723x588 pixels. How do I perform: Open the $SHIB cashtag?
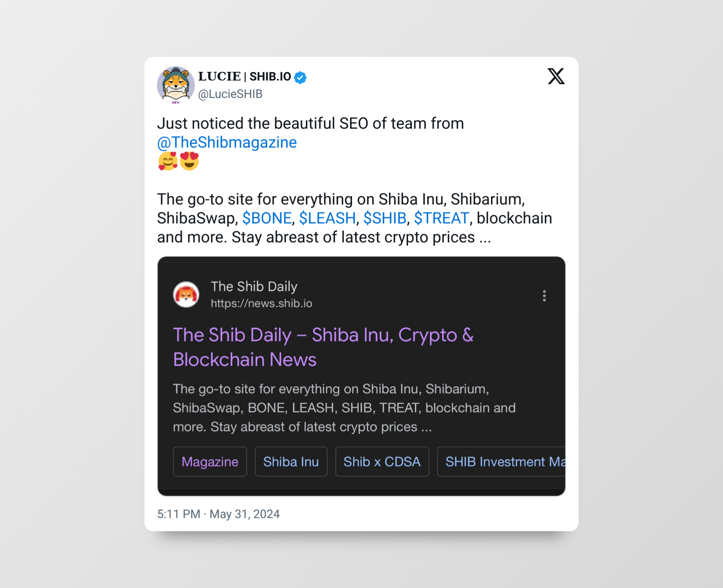[385, 218]
